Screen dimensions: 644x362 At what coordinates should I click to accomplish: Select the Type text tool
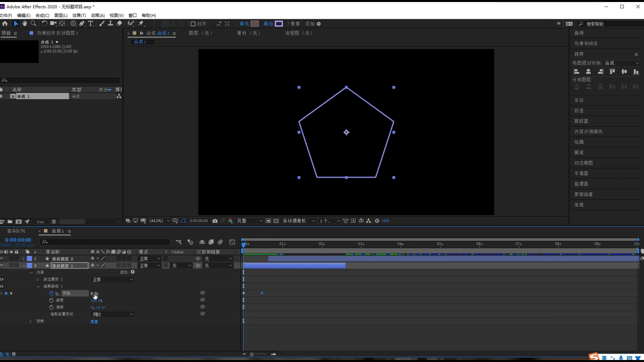tap(91, 23)
